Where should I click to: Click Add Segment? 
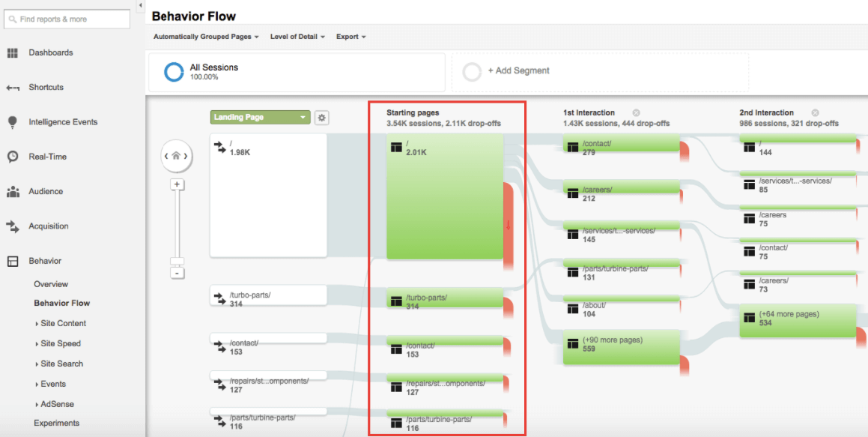pyautogui.click(x=518, y=70)
